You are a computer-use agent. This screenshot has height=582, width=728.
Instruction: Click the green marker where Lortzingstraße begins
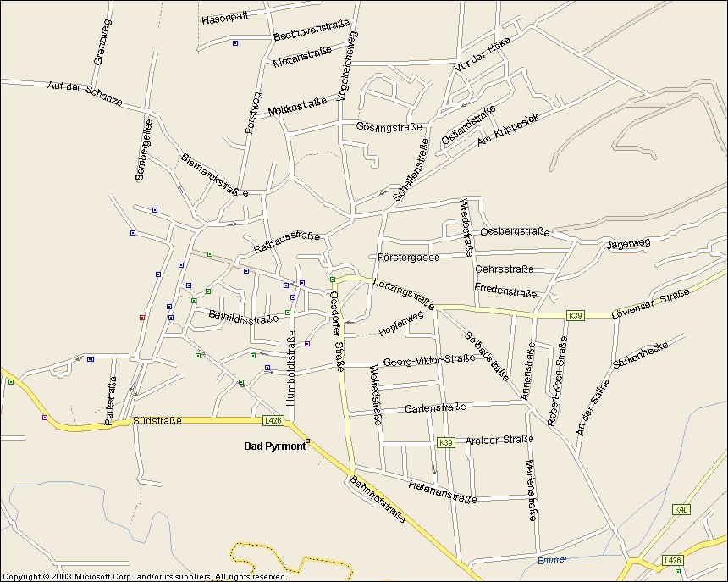(333, 280)
